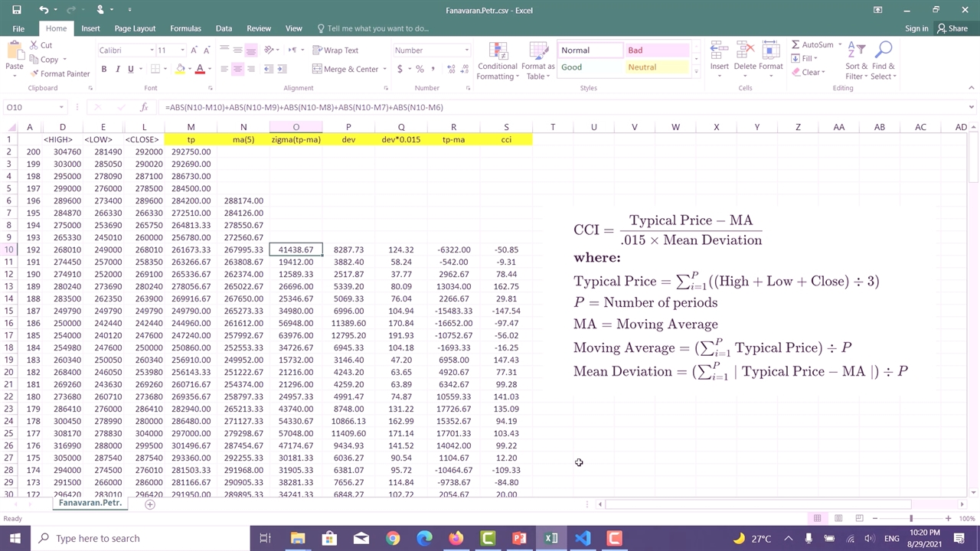This screenshot has height=551, width=980.
Task: Select the Fanavaran.Petr. sheet tab
Action: pyautogui.click(x=90, y=504)
